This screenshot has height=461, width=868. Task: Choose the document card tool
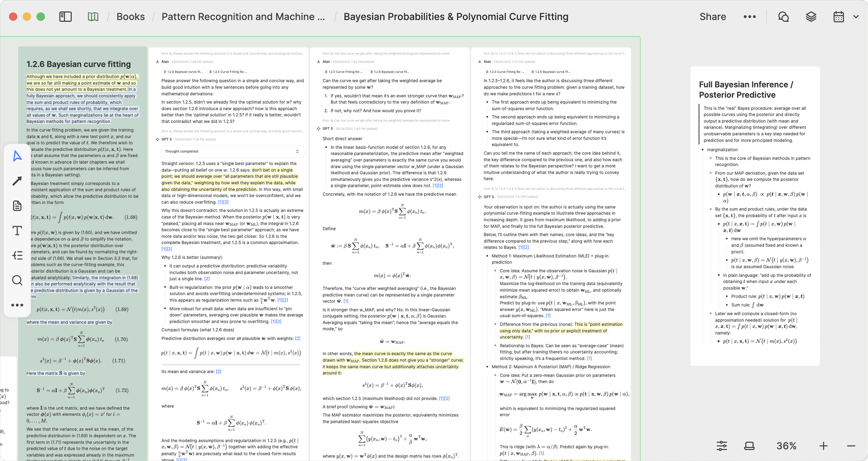click(17, 206)
